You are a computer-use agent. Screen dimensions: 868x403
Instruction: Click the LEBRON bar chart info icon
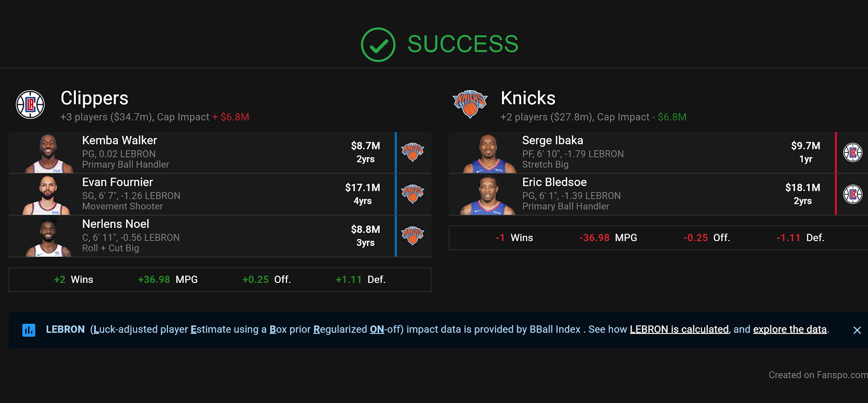click(29, 330)
